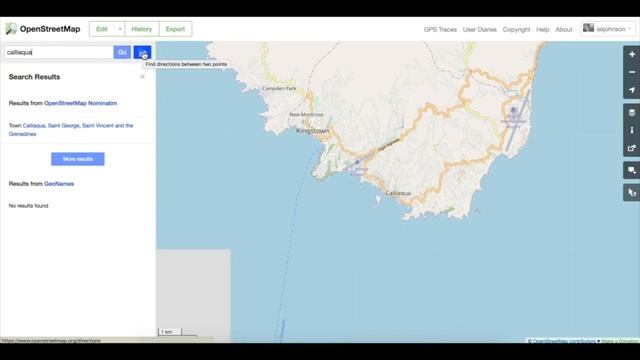Click the No results found text

pyautogui.click(x=29, y=206)
